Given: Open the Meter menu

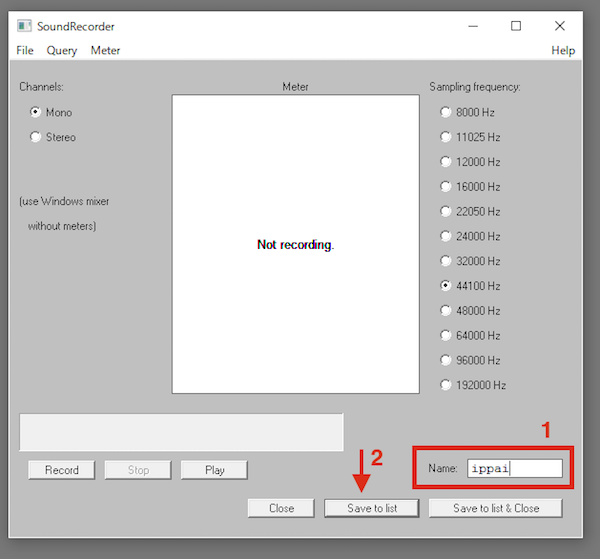Looking at the screenshot, I should (105, 50).
